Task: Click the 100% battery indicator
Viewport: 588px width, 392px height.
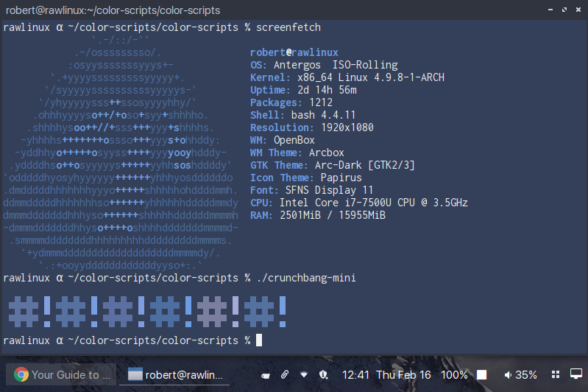Action: click(x=454, y=375)
